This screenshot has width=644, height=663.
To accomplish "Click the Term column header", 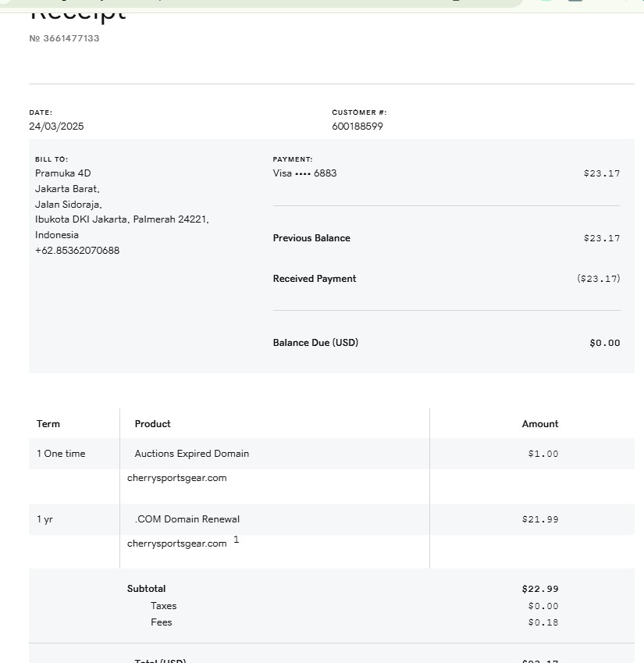I will click(48, 424).
